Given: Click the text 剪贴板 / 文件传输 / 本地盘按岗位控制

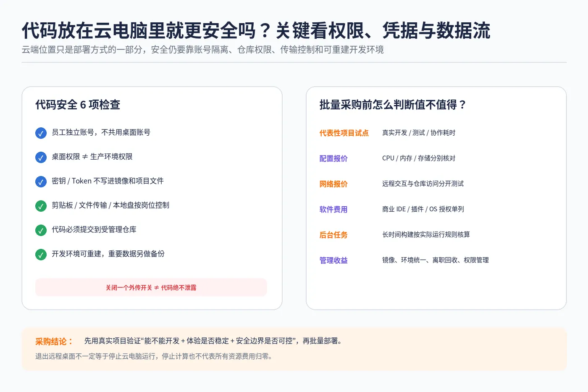Looking at the screenshot, I should pos(110,205).
